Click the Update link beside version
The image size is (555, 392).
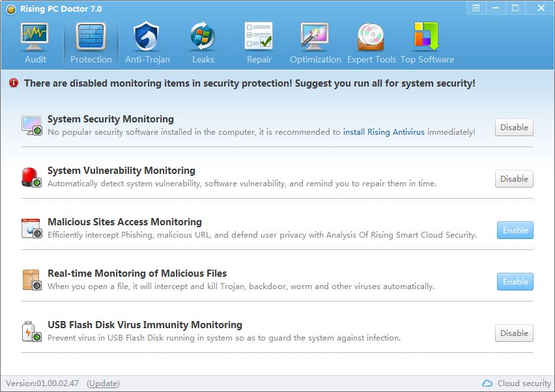pos(103,384)
